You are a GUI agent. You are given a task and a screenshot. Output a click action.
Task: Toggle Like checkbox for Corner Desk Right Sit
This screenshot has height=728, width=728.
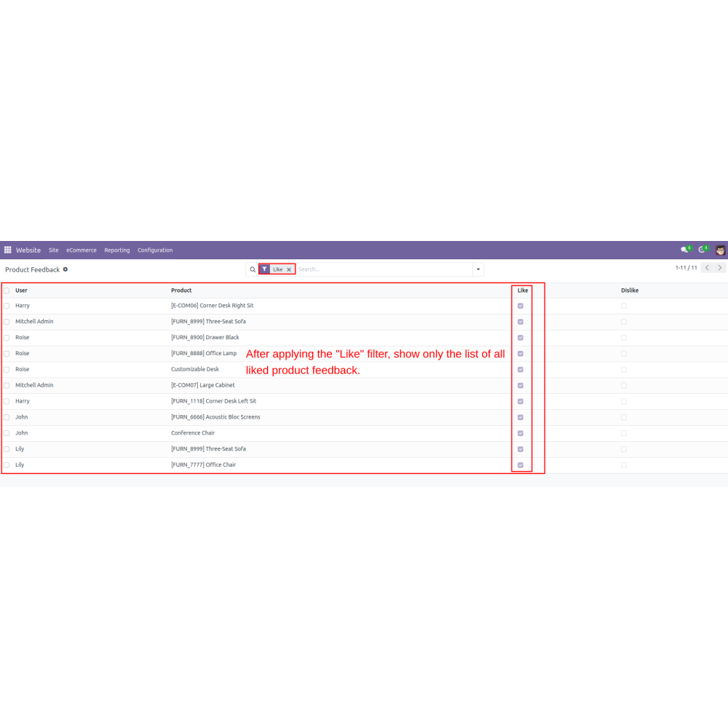tap(521, 306)
